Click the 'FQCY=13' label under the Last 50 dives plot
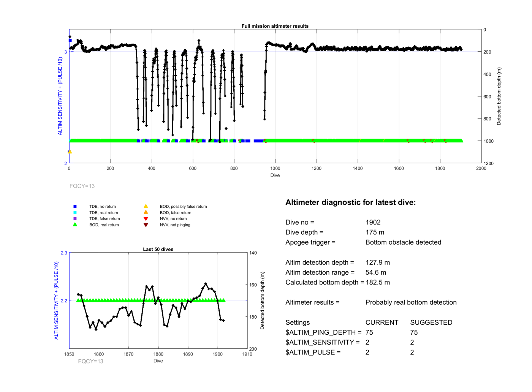The height and width of the screenshot is (392, 532). click(91, 361)
